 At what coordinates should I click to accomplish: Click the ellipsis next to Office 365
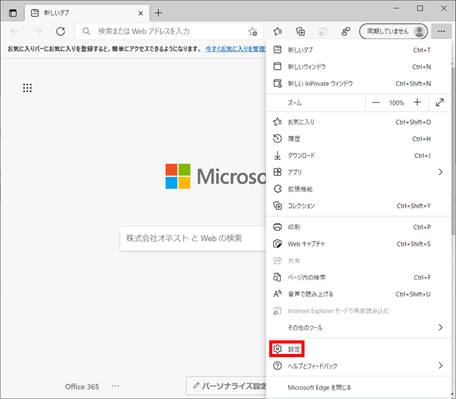(x=115, y=386)
